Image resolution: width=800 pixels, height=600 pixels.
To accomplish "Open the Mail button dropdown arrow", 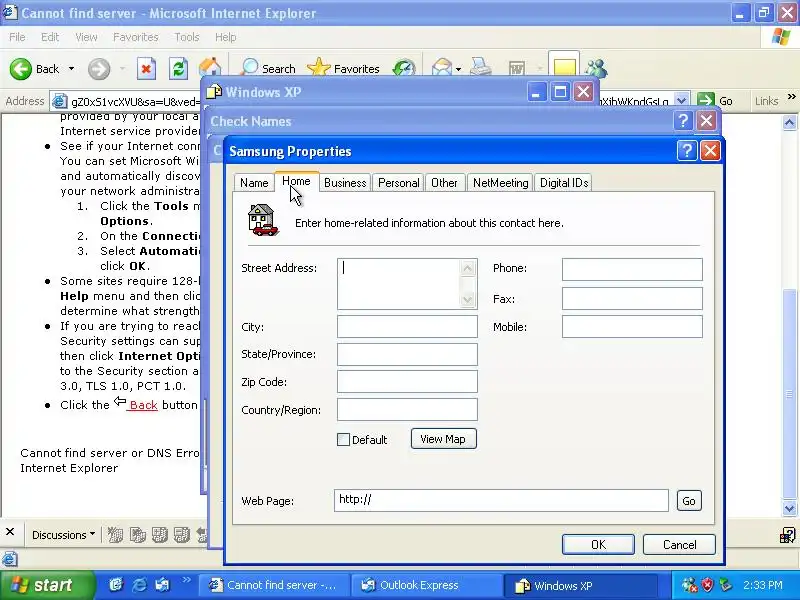I will pos(459,69).
